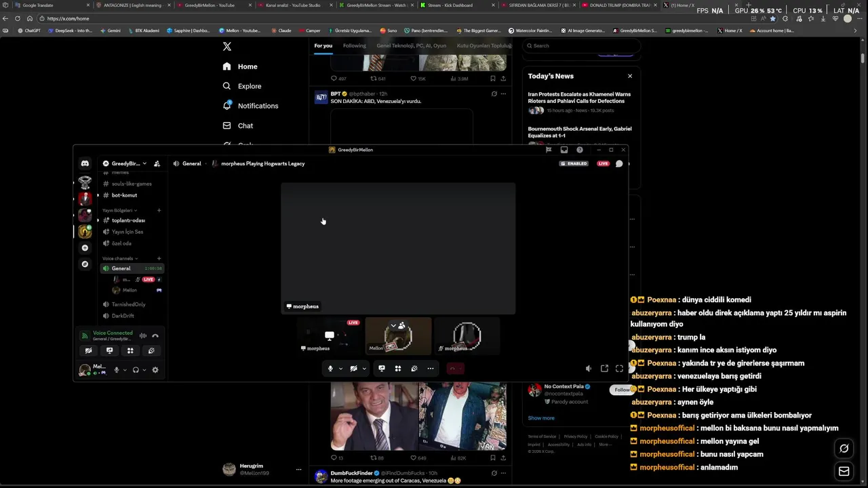Deafen with headphone icon in user panel
The image size is (868, 488).
[136, 370]
